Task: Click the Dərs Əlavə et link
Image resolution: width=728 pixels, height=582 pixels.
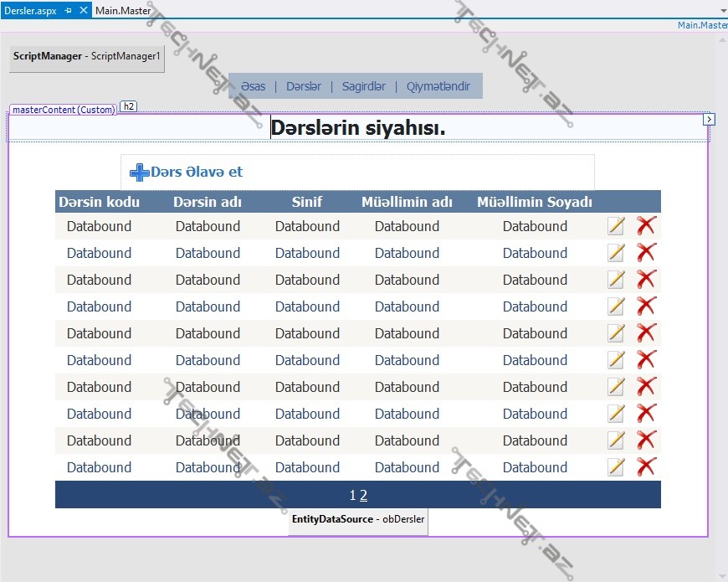Action: click(x=197, y=172)
